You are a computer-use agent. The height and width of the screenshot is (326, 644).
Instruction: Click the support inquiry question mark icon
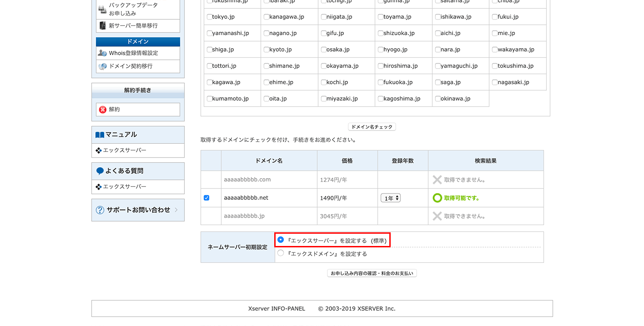[x=100, y=210]
